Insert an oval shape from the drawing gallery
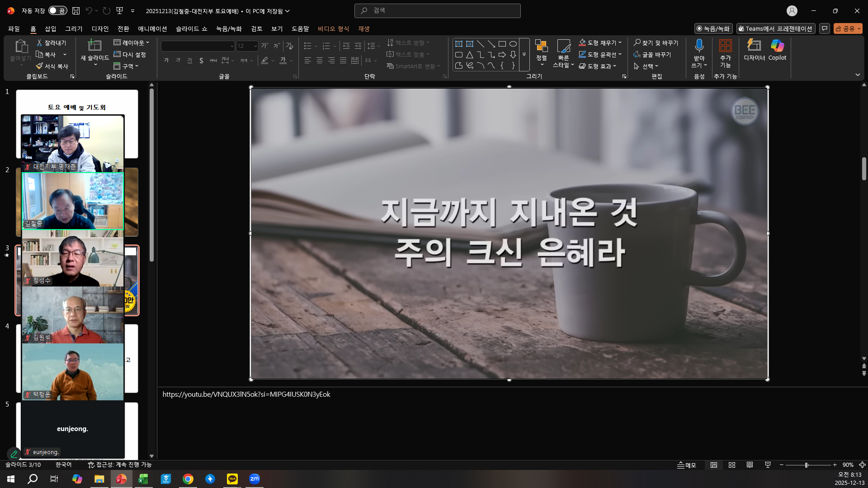 (x=513, y=43)
